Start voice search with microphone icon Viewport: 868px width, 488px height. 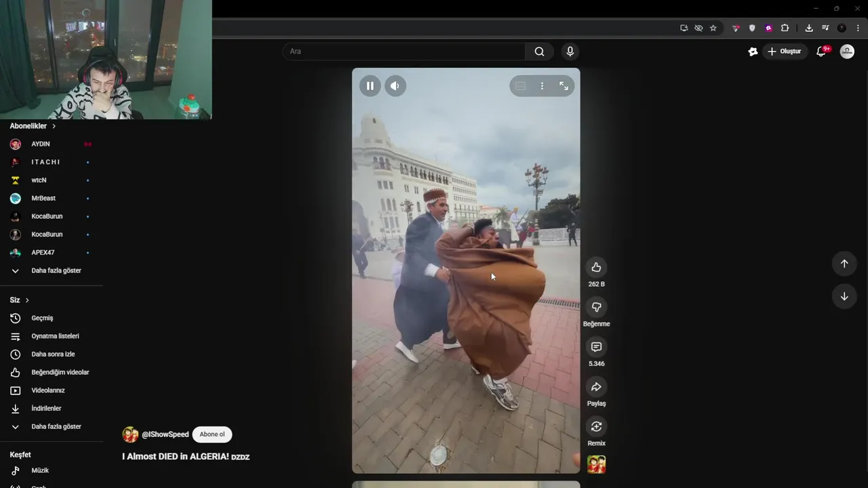(x=570, y=52)
